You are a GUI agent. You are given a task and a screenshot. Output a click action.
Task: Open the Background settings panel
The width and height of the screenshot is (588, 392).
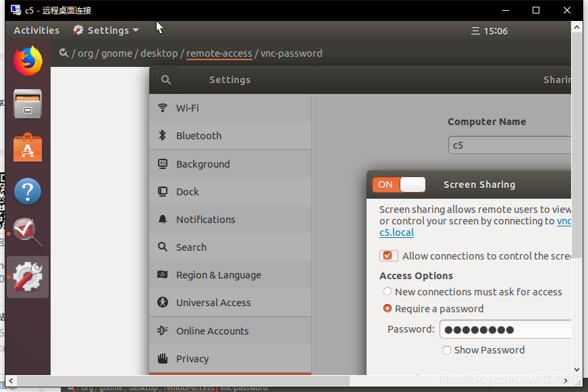coord(230,164)
